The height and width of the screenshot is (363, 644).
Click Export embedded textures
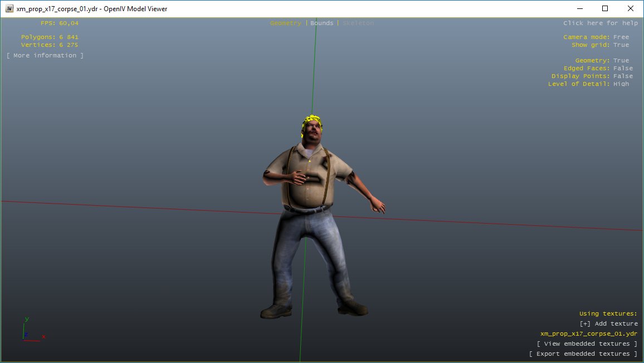tap(583, 354)
